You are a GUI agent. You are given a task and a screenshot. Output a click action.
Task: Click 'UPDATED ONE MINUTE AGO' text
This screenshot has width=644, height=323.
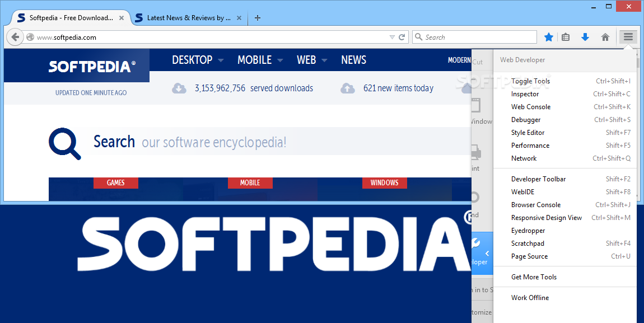click(91, 93)
